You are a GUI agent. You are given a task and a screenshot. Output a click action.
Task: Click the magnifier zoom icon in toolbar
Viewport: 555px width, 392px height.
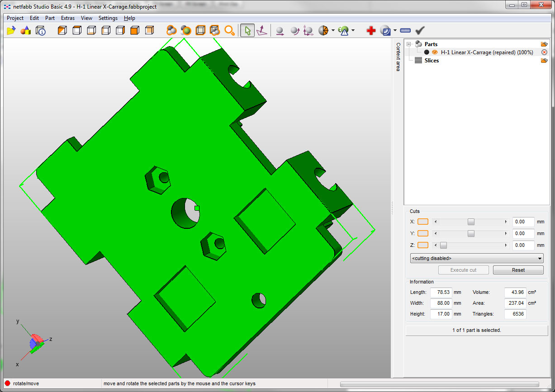tap(230, 31)
